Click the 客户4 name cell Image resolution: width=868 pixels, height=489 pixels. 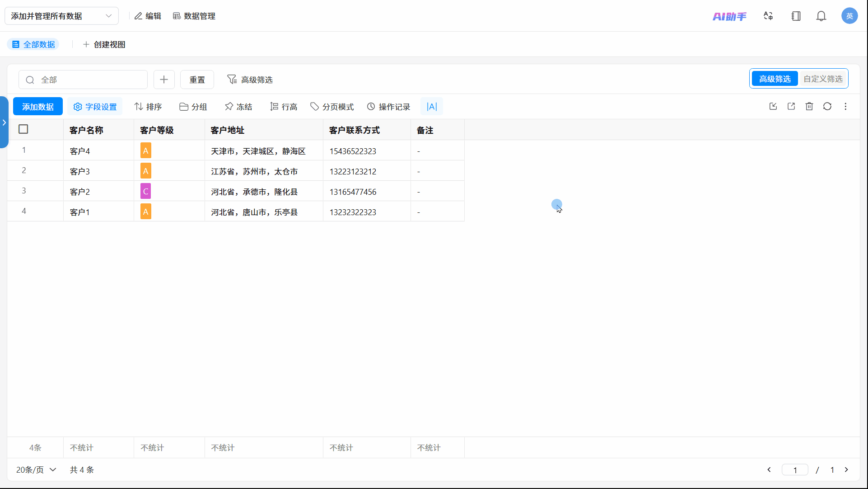point(99,150)
